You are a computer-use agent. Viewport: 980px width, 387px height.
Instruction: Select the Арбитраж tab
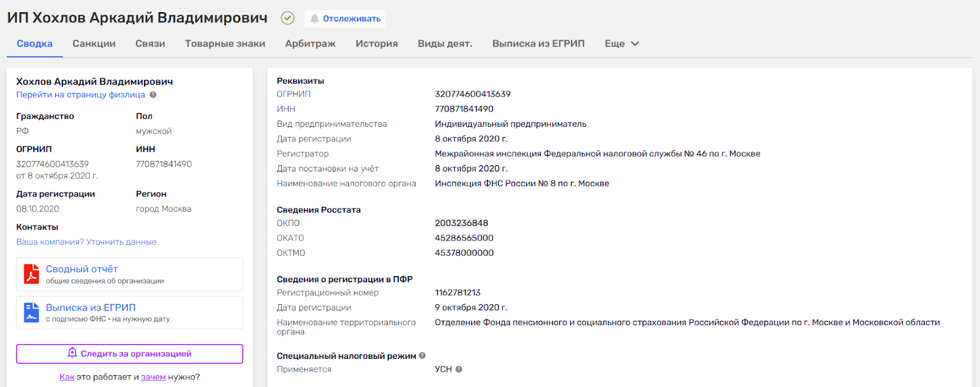click(x=310, y=43)
